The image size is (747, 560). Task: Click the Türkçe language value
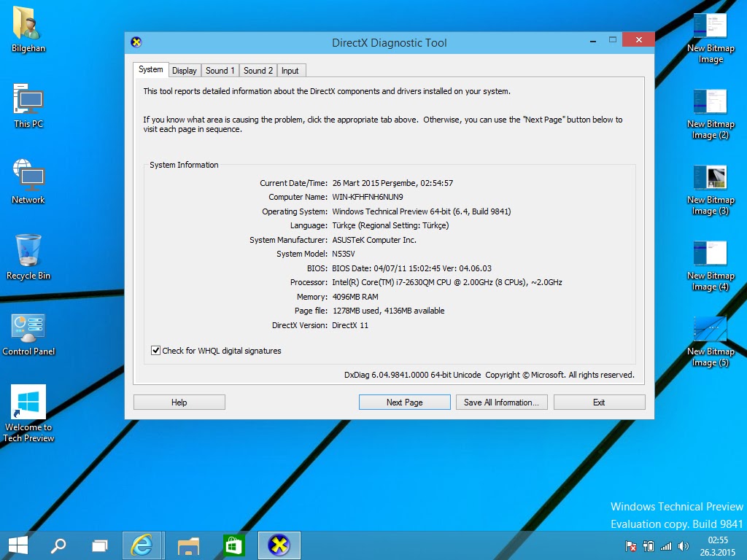pyautogui.click(x=390, y=226)
